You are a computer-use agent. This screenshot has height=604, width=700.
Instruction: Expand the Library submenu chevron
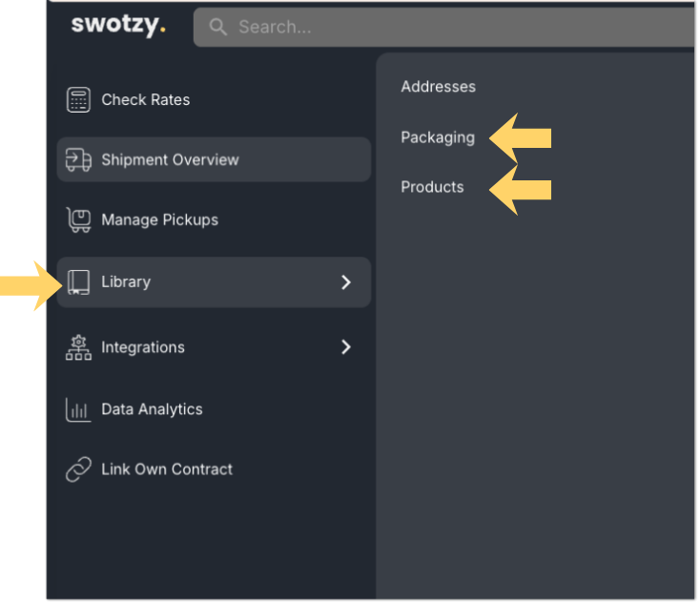click(346, 281)
